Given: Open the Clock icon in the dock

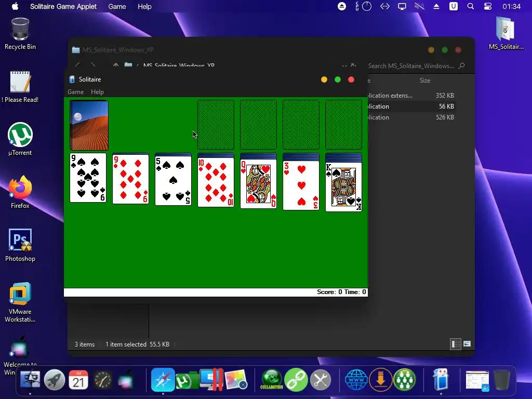Looking at the screenshot, I should pos(103,380).
